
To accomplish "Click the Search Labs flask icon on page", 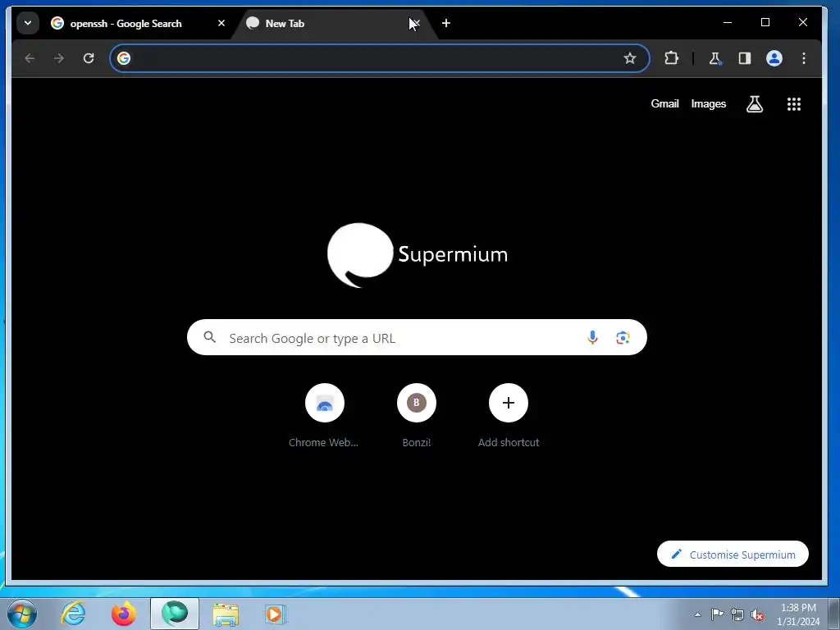I will pos(755,104).
